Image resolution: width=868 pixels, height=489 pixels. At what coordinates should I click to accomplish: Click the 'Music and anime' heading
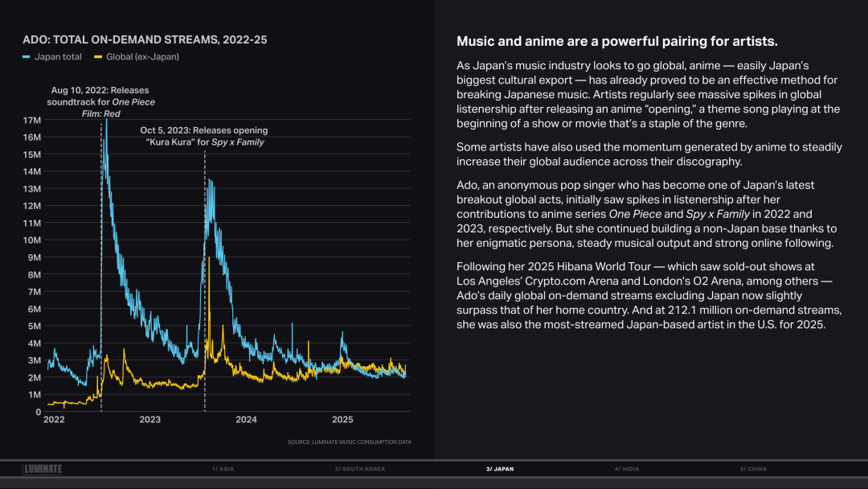(616, 41)
